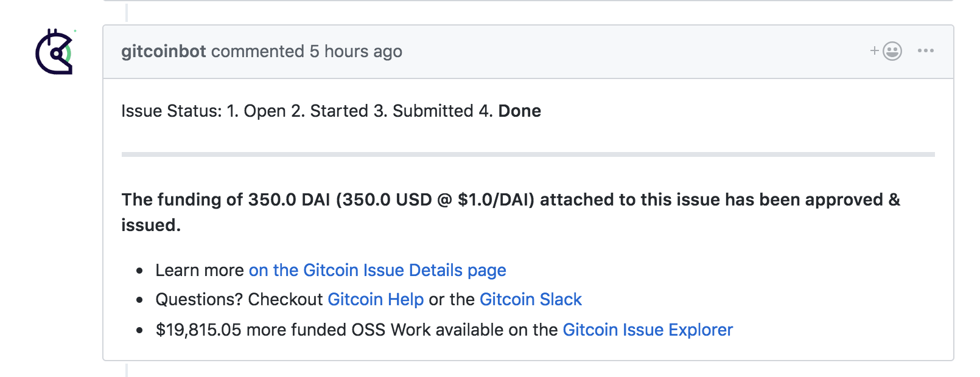
Task: Click the Gitcoin robot logo avatar
Action: (56, 52)
